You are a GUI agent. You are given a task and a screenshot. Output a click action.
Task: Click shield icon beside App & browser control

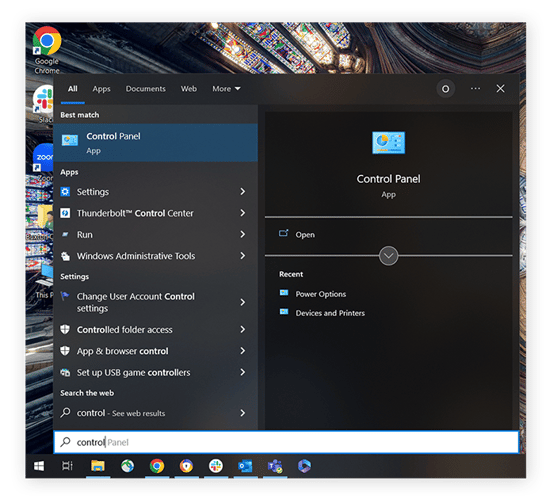point(65,351)
